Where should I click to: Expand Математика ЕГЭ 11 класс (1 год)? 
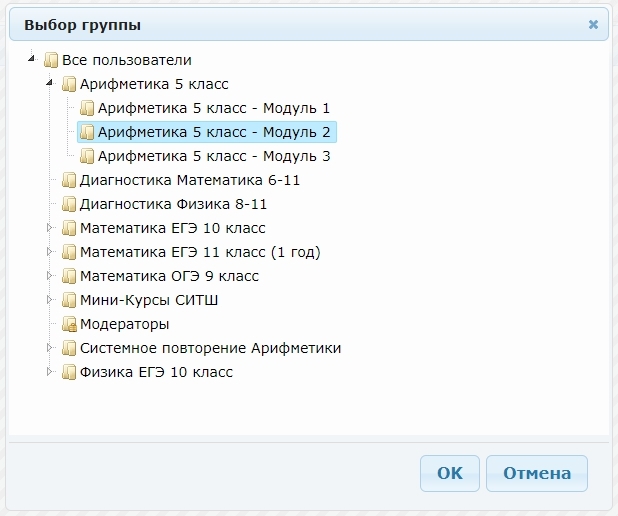click(x=50, y=252)
